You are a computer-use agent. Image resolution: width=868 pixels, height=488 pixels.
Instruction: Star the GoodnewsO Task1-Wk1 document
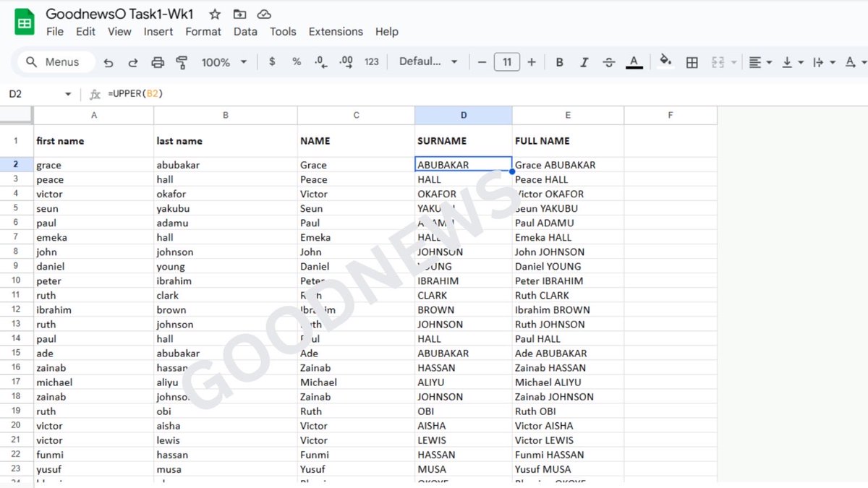point(215,14)
